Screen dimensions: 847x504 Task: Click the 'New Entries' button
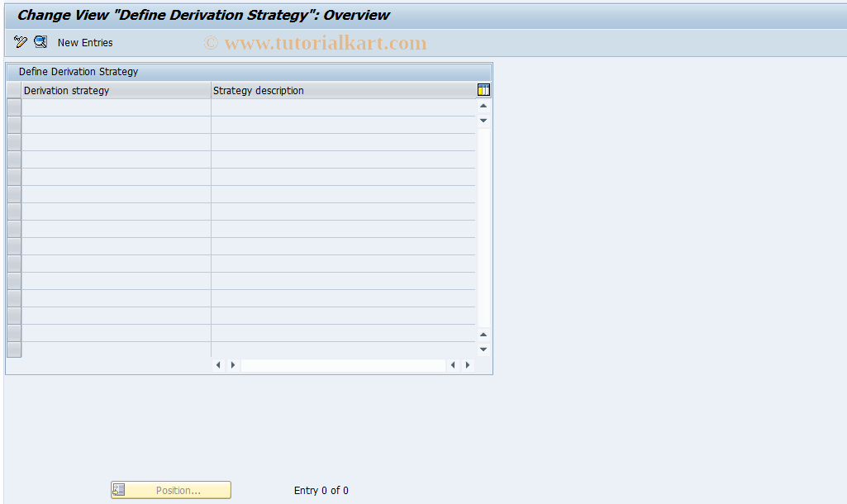click(x=85, y=42)
